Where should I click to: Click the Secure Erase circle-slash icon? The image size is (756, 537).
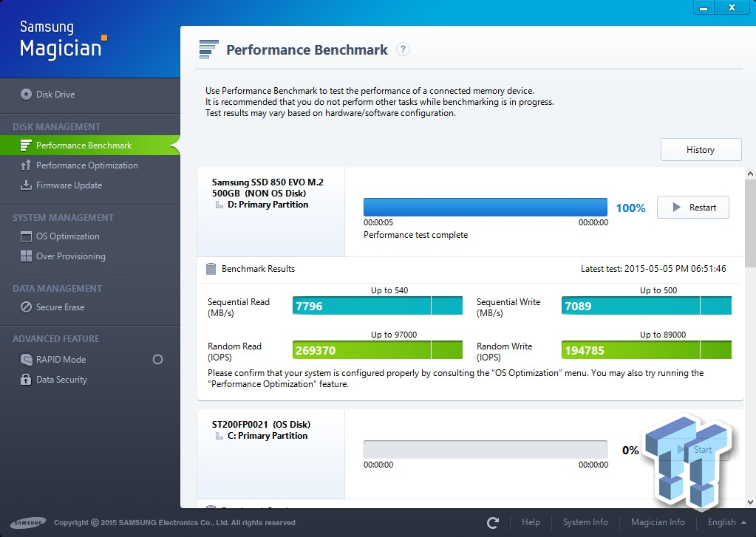click(x=26, y=307)
